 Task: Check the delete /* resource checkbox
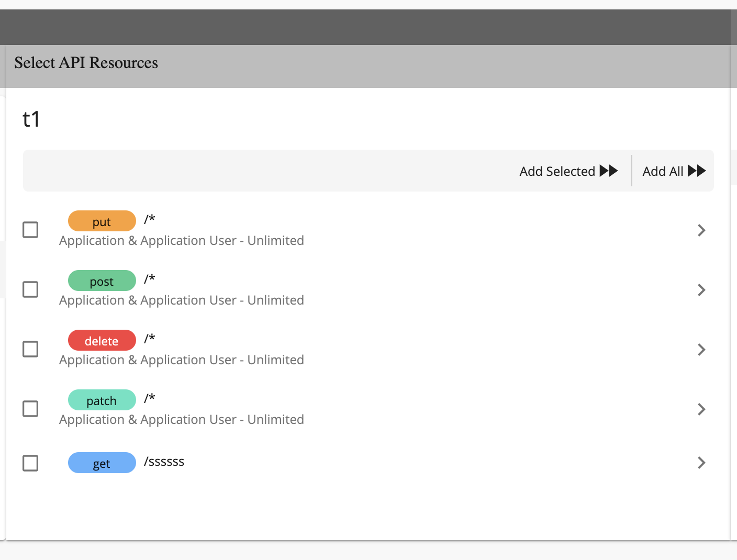[x=30, y=349]
